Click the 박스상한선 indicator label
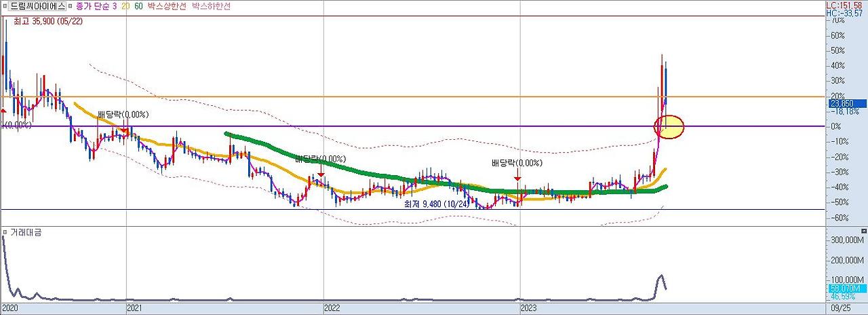 click(x=167, y=5)
